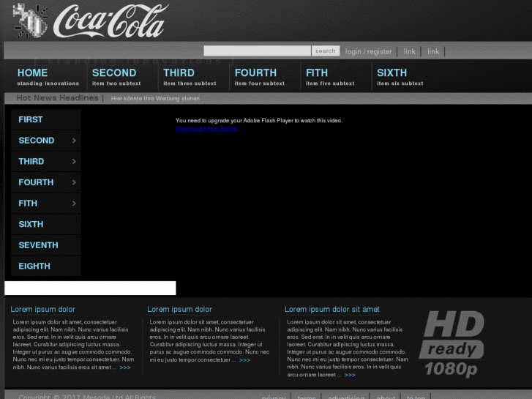Select SIXTH in the side menu
This screenshot has height=399, width=532.
(46, 224)
